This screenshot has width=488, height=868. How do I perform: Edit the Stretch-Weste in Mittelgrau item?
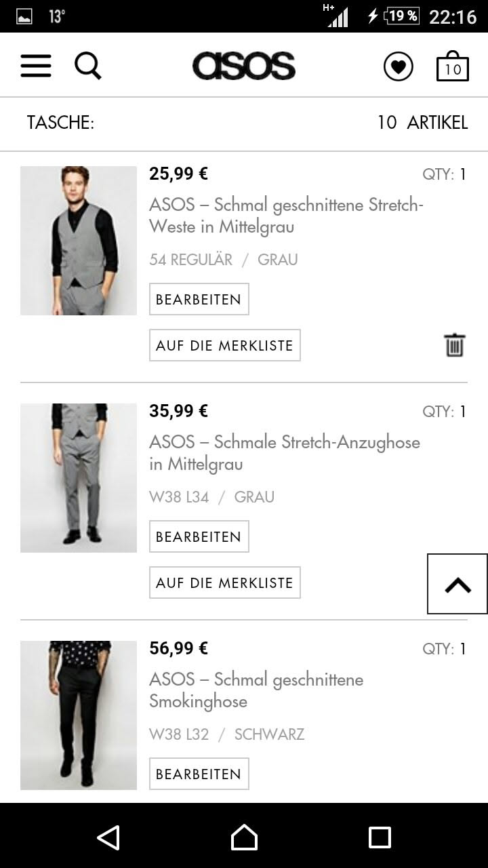point(199,299)
